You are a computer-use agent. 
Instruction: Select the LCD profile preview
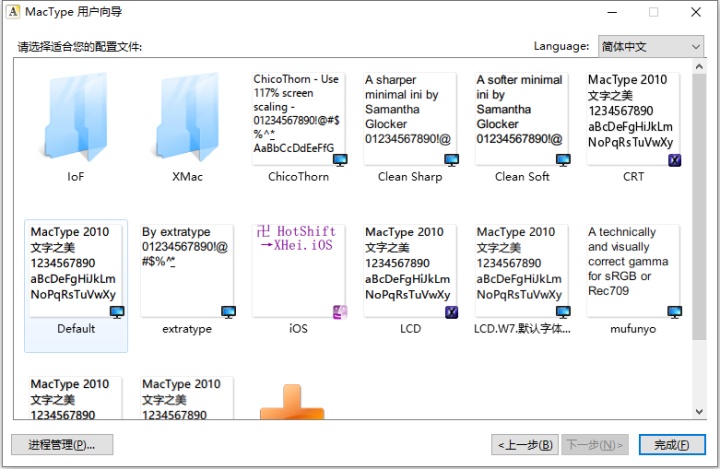(x=410, y=271)
